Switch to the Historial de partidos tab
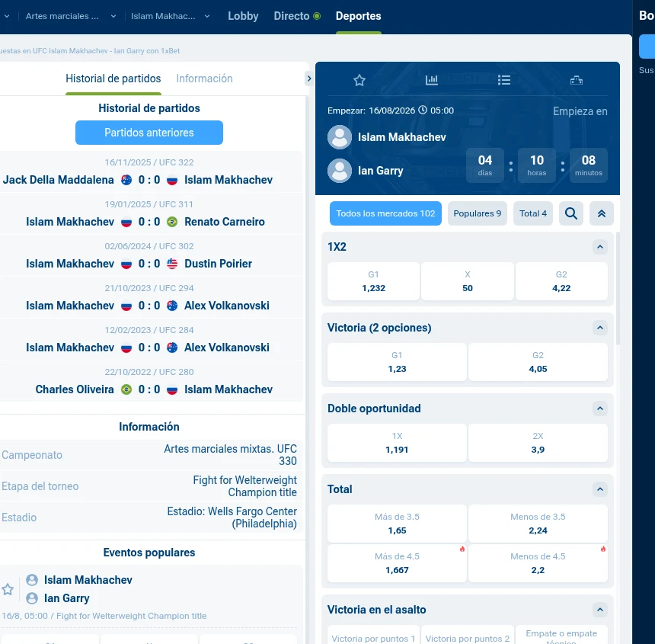Image resolution: width=655 pixels, height=644 pixels. tap(113, 78)
